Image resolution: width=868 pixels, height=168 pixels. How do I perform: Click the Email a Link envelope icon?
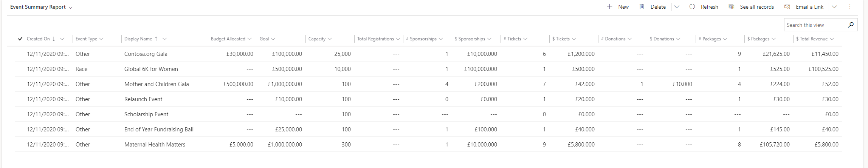[787, 7]
